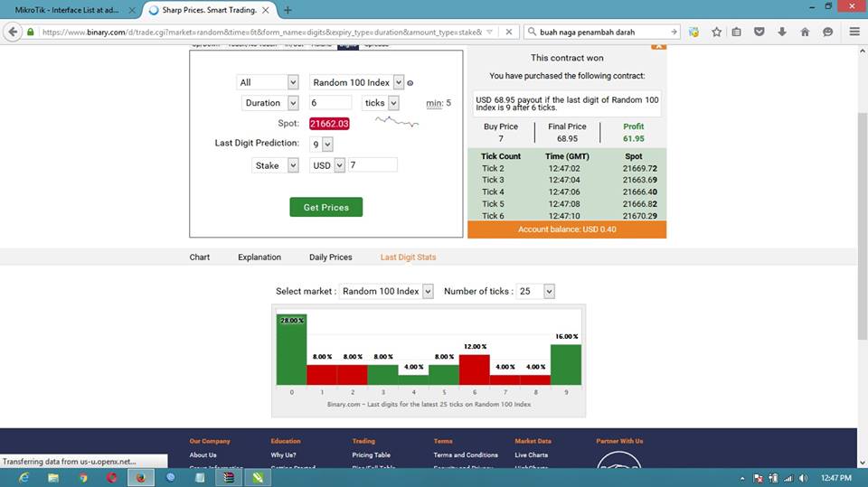Click the search magnifier icon
This screenshot has height=487, width=868.
pyautogui.click(x=532, y=33)
